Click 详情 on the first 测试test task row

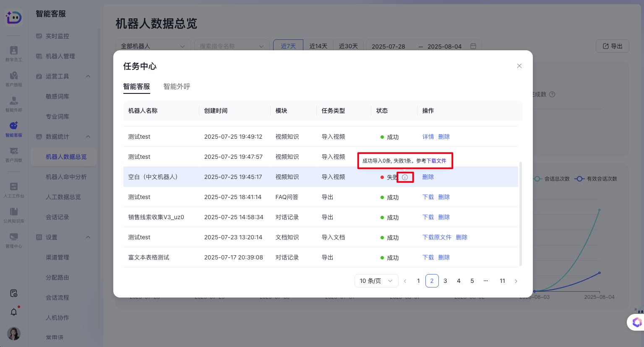point(428,136)
